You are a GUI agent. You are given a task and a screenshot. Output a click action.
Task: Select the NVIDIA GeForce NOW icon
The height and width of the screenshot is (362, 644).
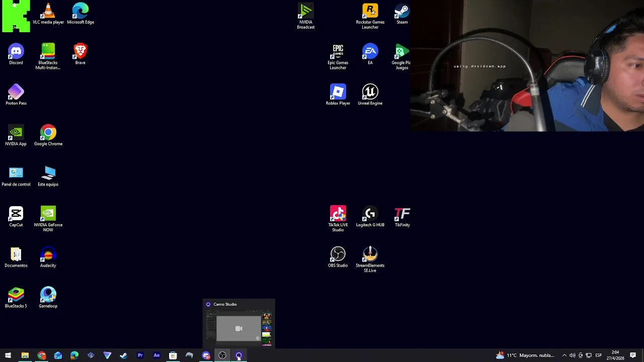tap(48, 219)
